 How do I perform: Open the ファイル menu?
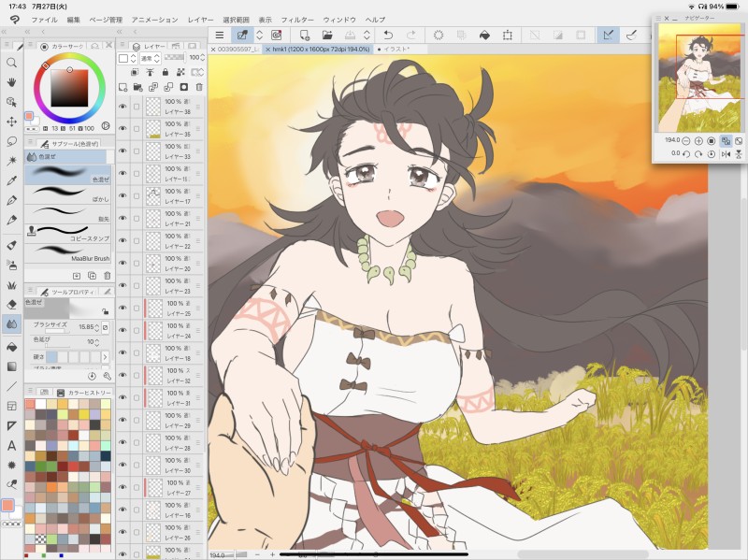pyautogui.click(x=44, y=20)
